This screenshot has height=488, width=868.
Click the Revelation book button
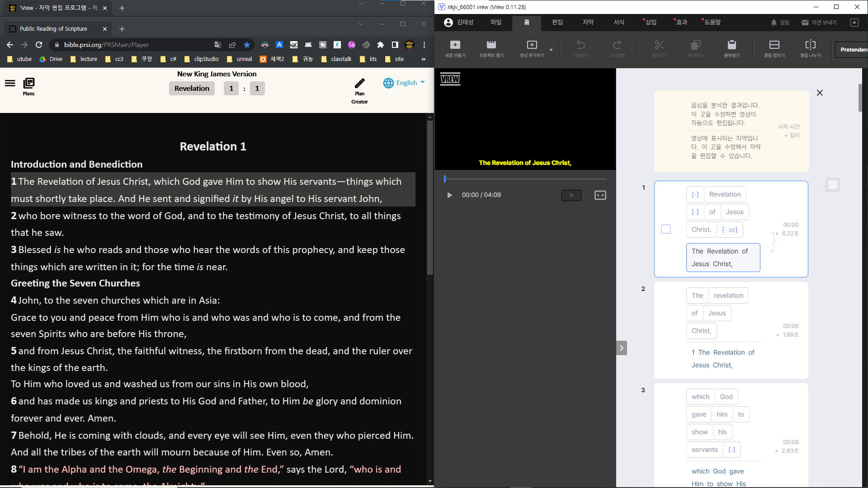pos(192,89)
